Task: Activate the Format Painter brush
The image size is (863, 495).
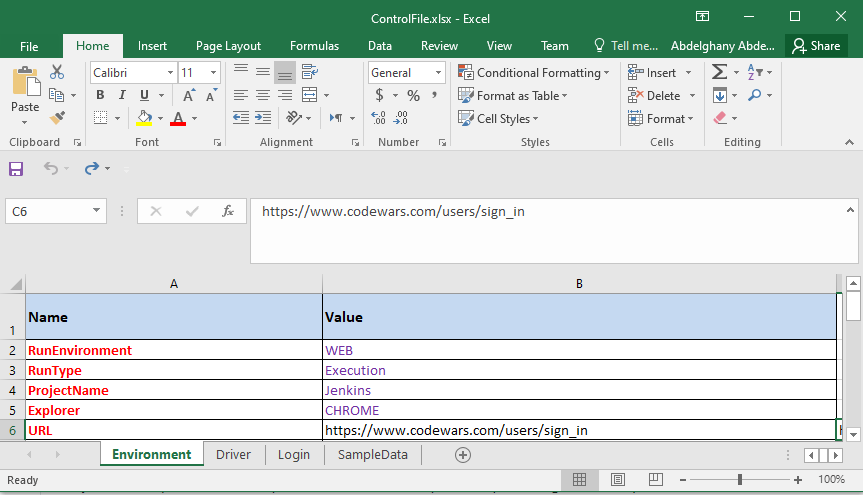Action: pyautogui.click(x=57, y=118)
